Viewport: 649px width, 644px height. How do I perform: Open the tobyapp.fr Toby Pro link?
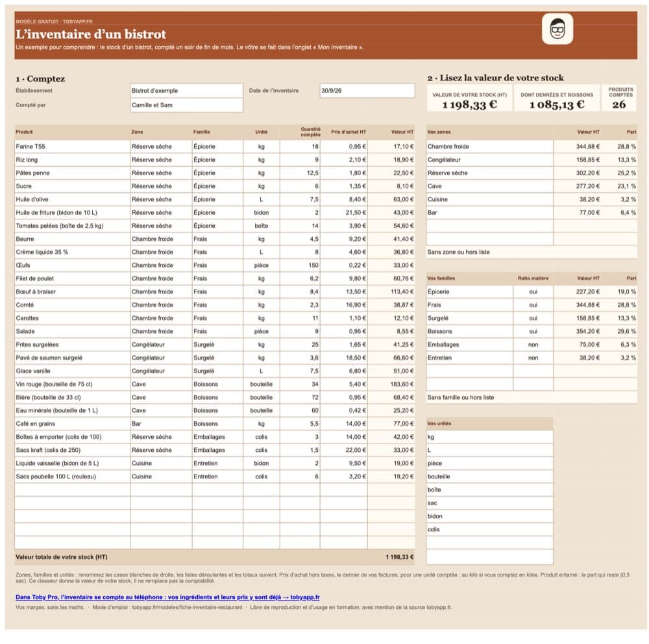pyautogui.click(x=167, y=597)
